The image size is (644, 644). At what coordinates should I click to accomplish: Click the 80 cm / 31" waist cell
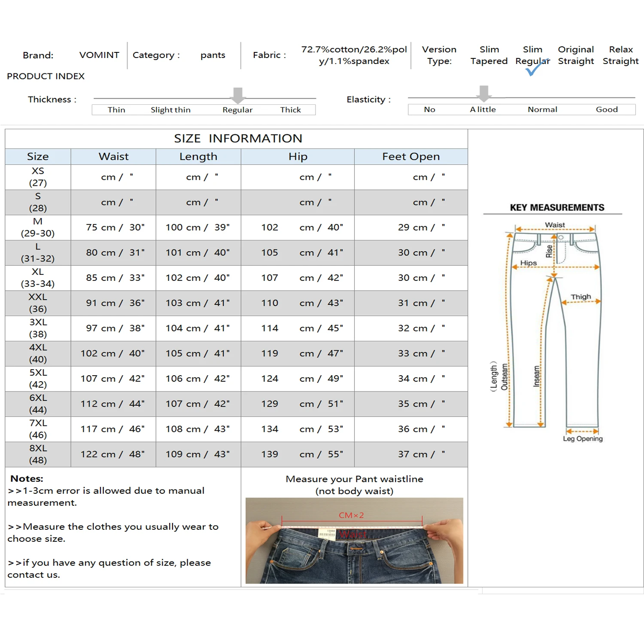click(x=113, y=252)
